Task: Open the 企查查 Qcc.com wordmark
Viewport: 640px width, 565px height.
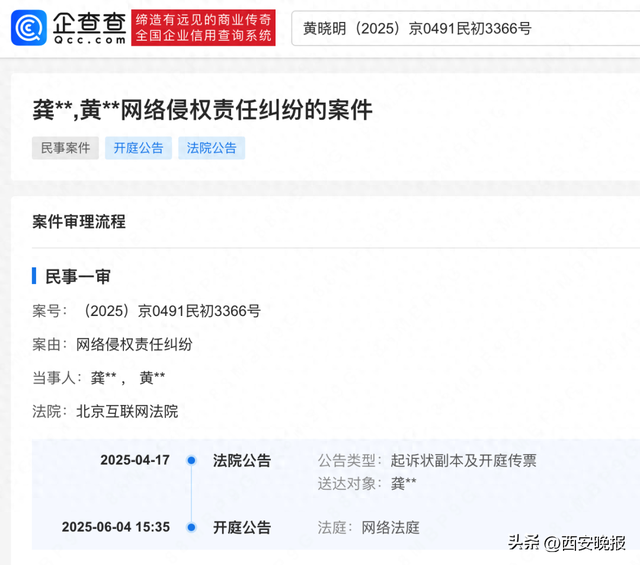Action: [89, 28]
